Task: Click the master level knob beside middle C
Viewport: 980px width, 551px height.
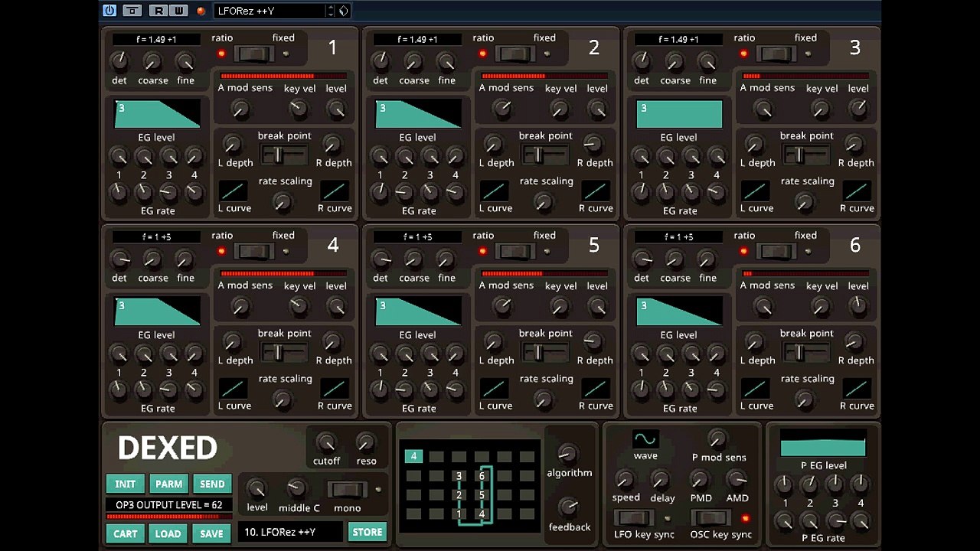Action: pyautogui.click(x=256, y=489)
